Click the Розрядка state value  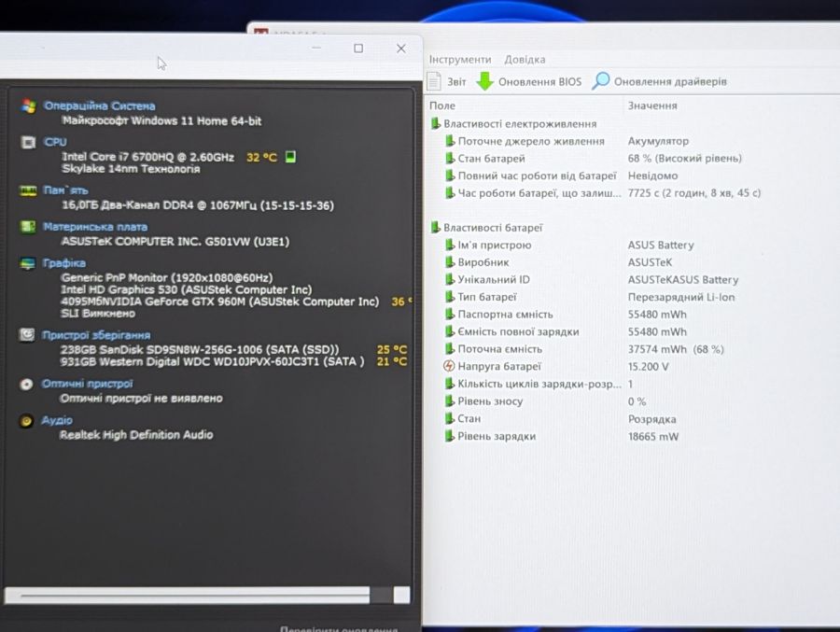[x=652, y=419]
